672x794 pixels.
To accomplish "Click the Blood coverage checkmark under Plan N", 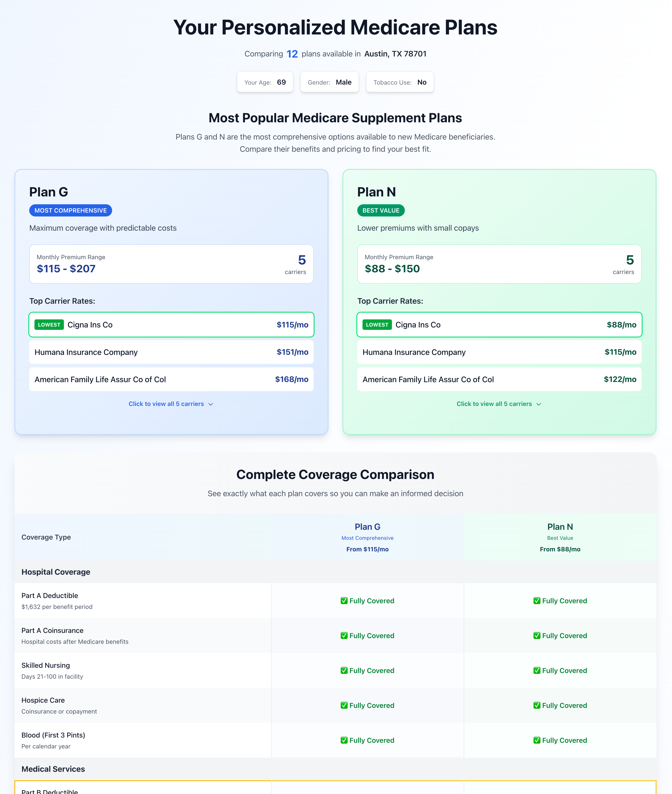I will coord(537,740).
